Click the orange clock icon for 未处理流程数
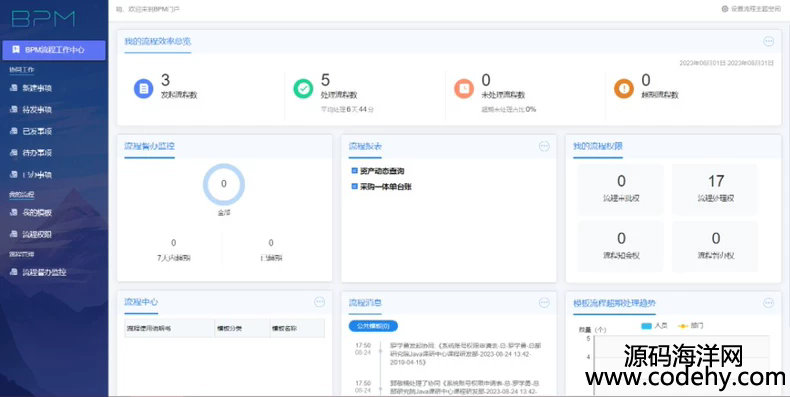 (x=464, y=89)
